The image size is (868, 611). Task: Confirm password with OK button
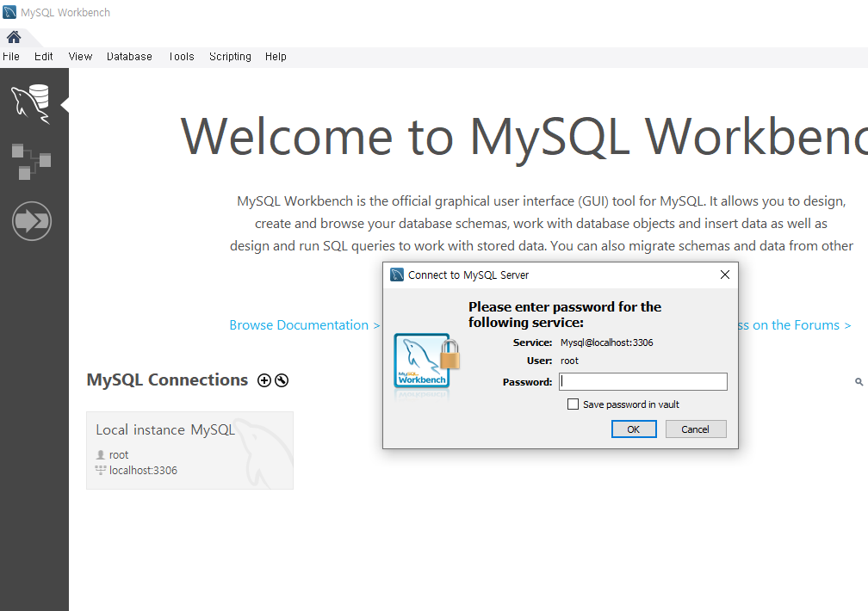pos(634,429)
